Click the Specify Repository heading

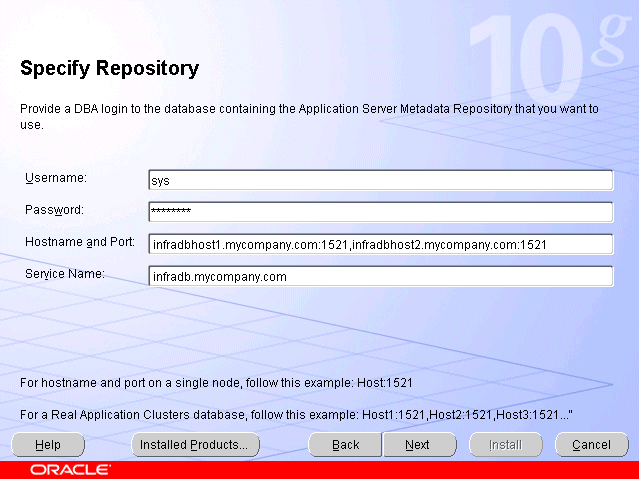tap(110, 68)
